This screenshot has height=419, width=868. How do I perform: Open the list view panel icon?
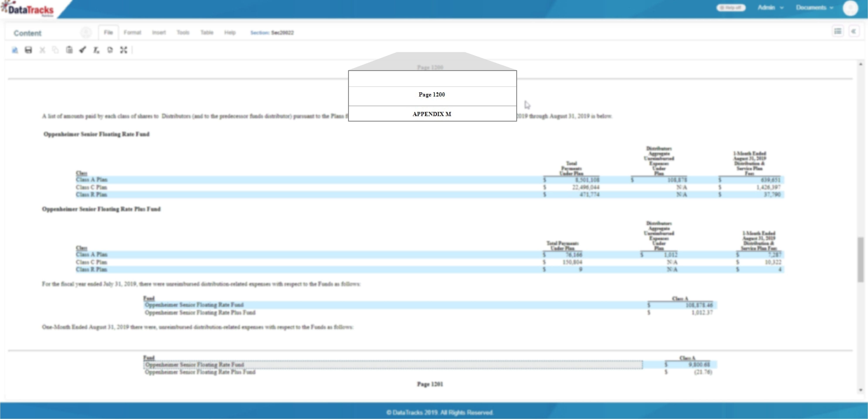[838, 31]
